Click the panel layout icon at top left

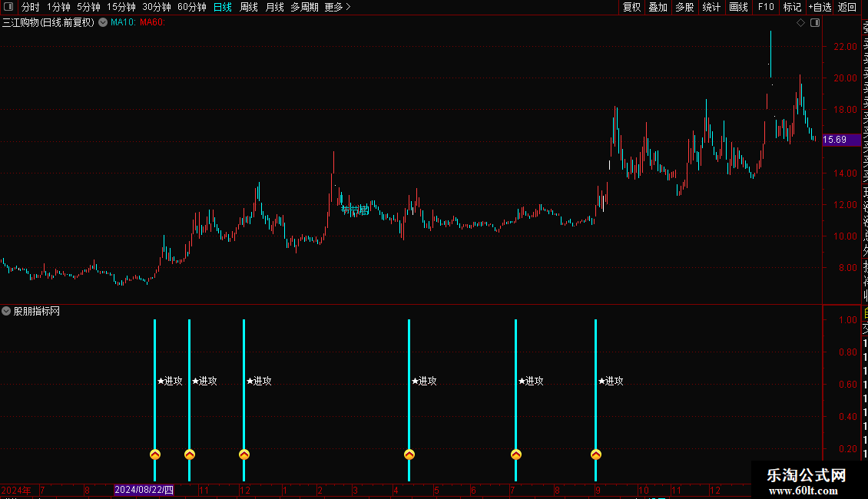(x=8, y=7)
